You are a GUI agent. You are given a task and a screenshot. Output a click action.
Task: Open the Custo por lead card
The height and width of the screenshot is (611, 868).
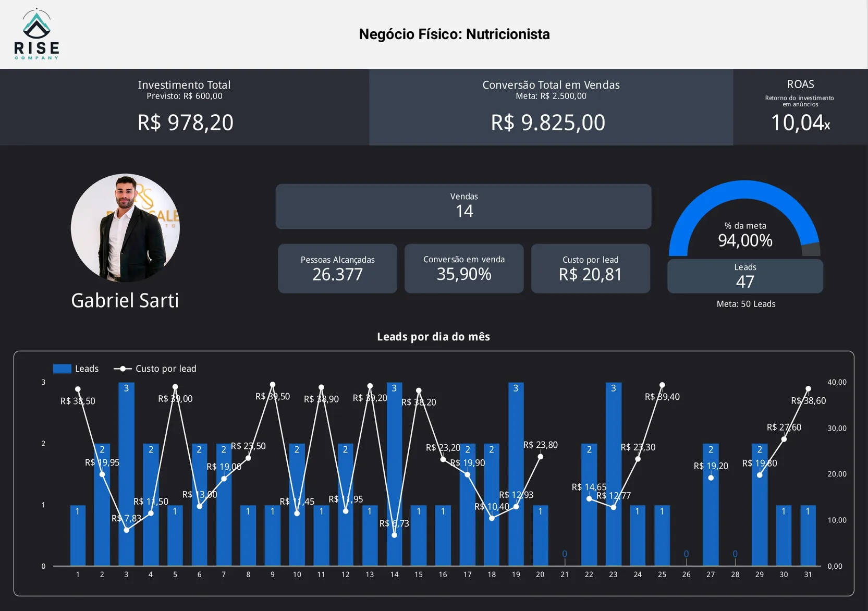[590, 268]
